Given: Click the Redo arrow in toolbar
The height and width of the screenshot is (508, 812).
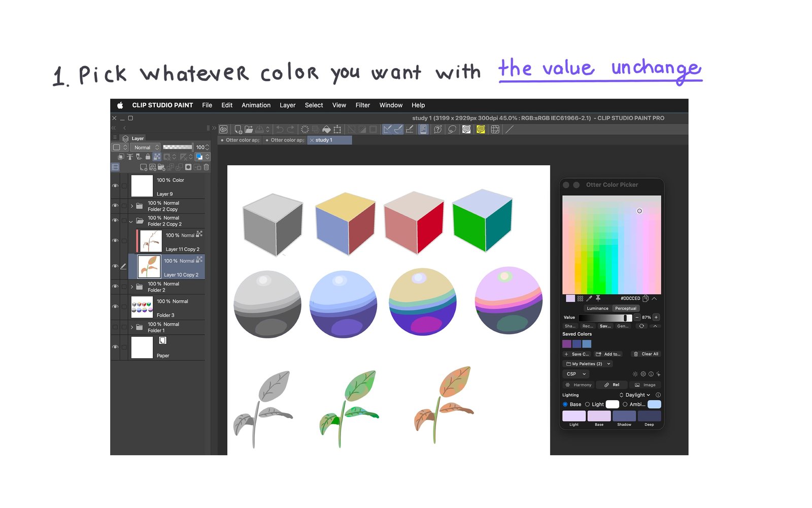Looking at the screenshot, I should click(291, 130).
